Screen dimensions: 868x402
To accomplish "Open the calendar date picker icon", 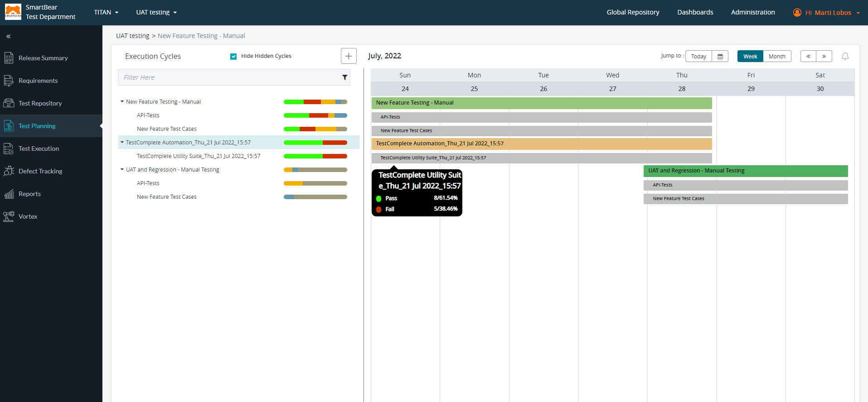I will click(x=720, y=56).
